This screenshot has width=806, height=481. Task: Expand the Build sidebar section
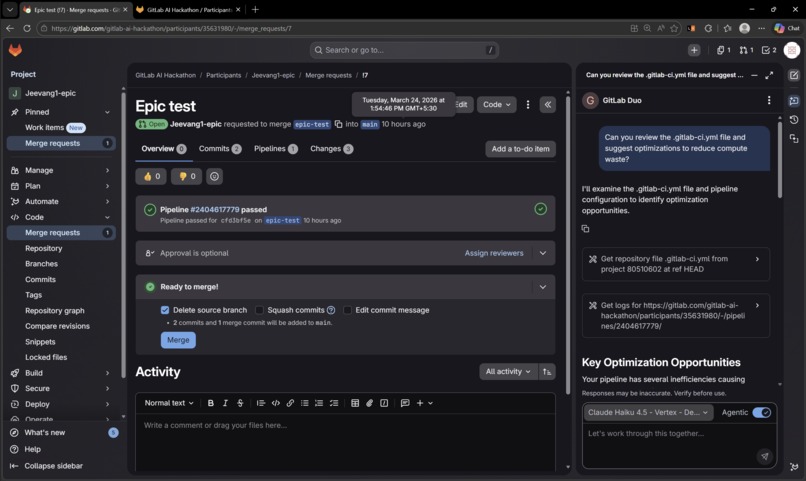pos(61,373)
